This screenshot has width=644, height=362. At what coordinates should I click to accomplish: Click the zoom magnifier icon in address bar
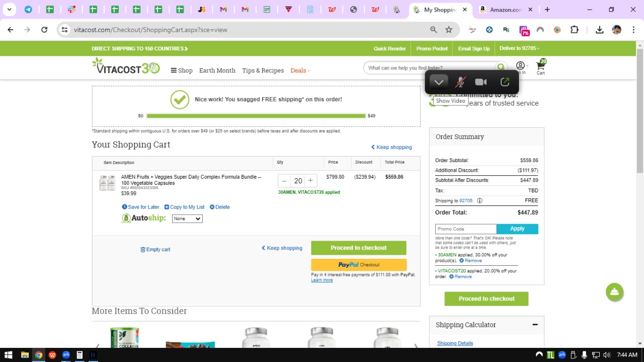[433, 30]
